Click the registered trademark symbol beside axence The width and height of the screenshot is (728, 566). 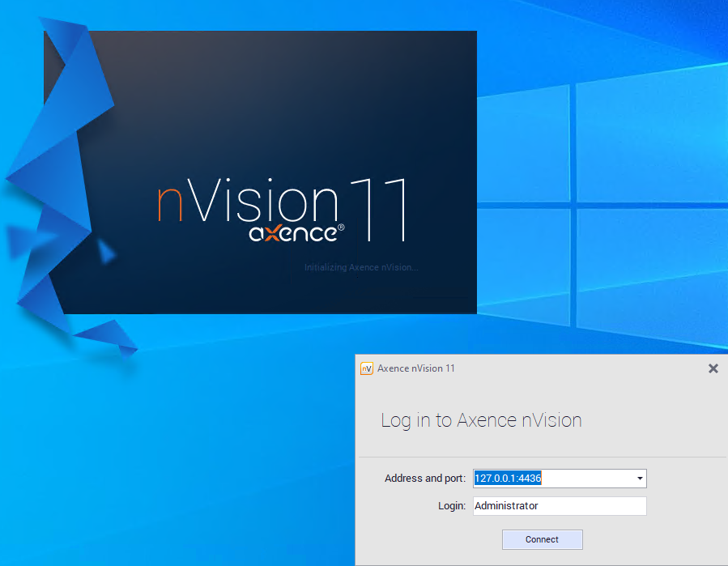click(341, 228)
